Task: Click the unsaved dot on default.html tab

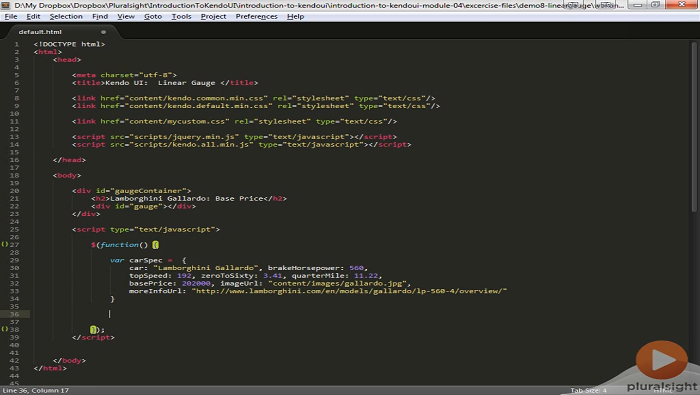Action: click(103, 32)
